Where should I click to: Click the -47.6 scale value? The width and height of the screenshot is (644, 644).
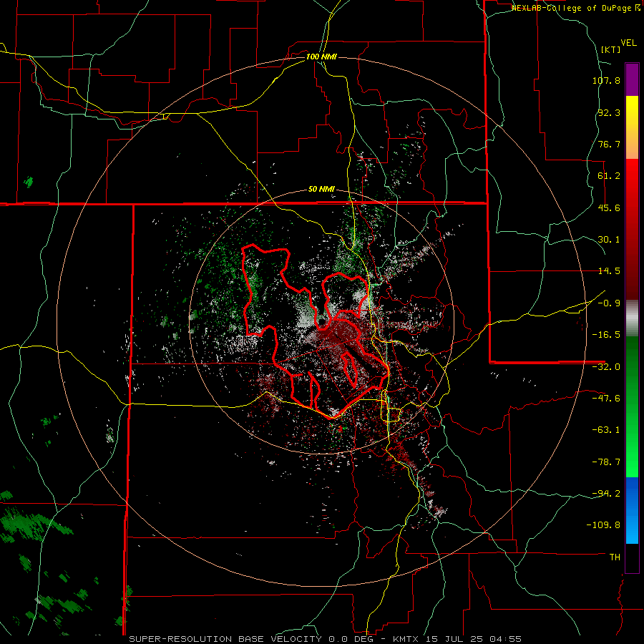(606, 399)
